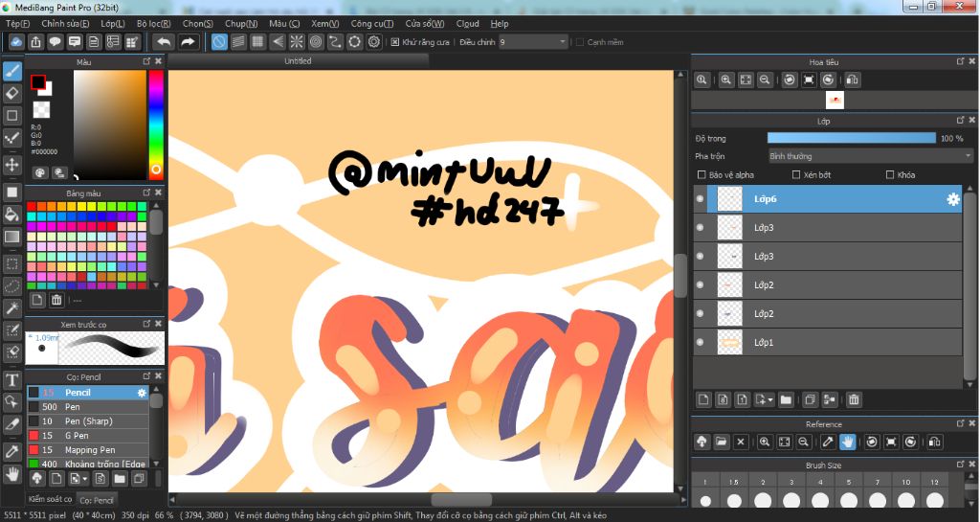Select the Text tool
Screen dimensions: 980x522
11,380
